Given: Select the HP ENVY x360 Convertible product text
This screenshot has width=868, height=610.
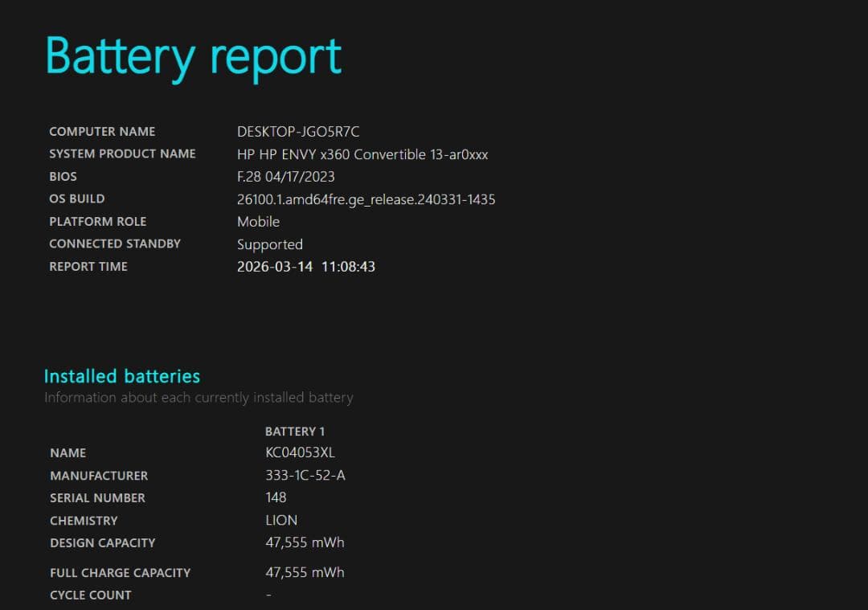Looking at the screenshot, I should coord(363,154).
